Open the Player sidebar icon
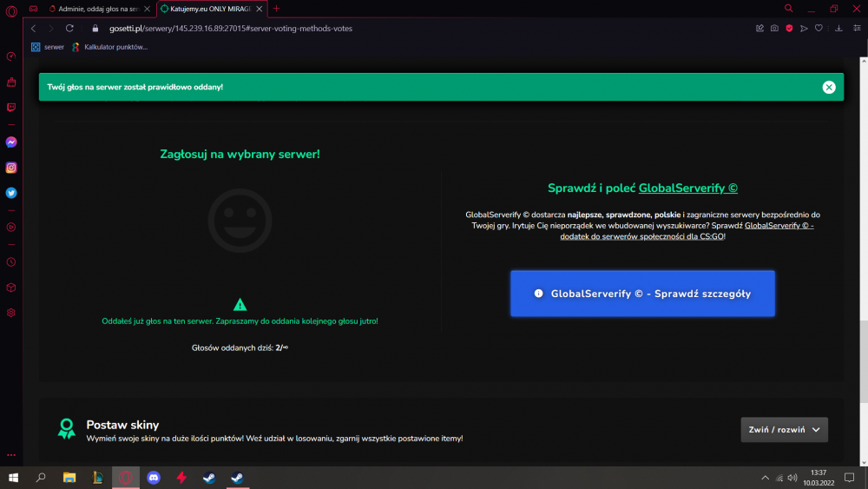Image resolution: width=868 pixels, height=489 pixels. pos(11,227)
